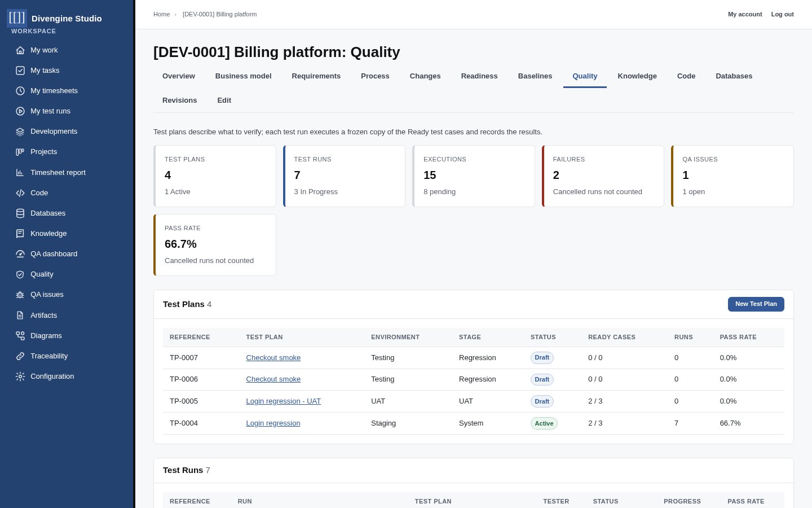
Task: Click the My tasks checkbox icon
Action: pyautogui.click(x=20, y=71)
